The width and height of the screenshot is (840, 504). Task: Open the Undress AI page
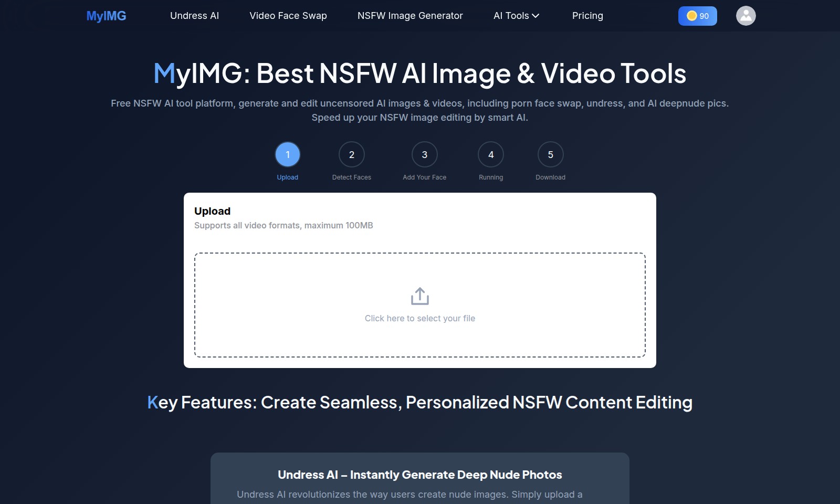(194, 16)
